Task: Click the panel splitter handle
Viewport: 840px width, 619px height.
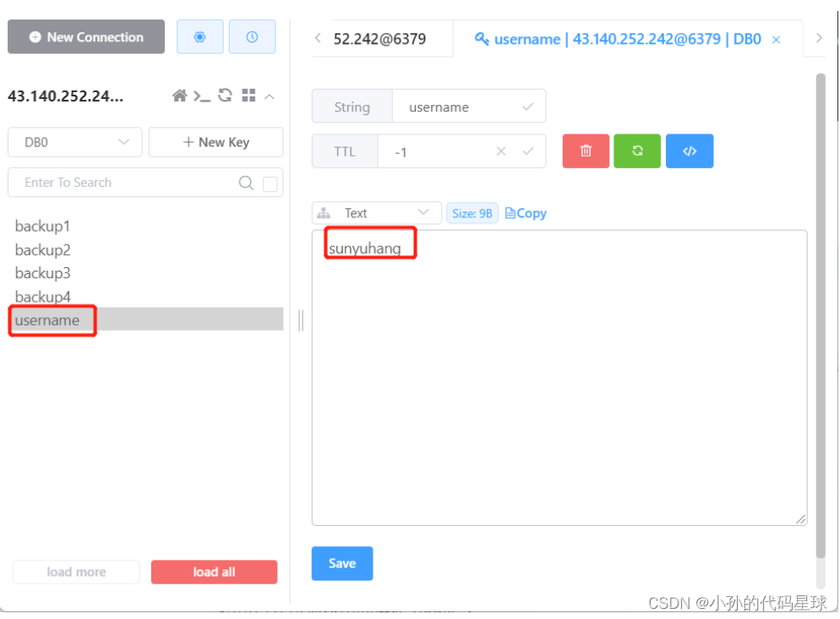Action: pyautogui.click(x=301, y=320)
